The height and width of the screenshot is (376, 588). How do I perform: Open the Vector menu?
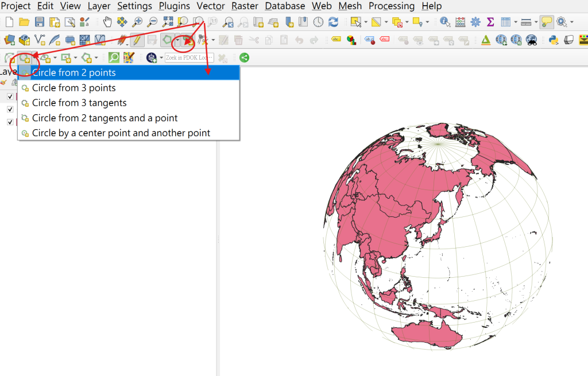tap(211, 6)
